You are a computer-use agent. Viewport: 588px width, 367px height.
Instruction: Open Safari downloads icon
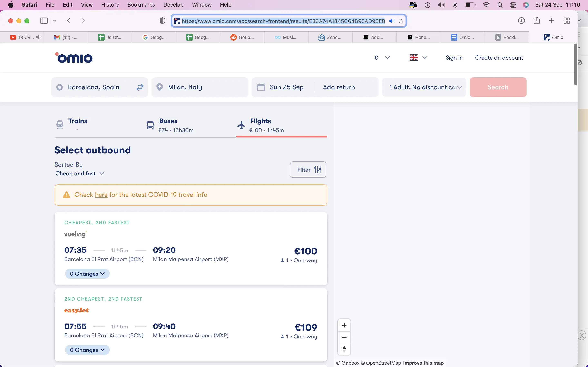pos(521,21)
